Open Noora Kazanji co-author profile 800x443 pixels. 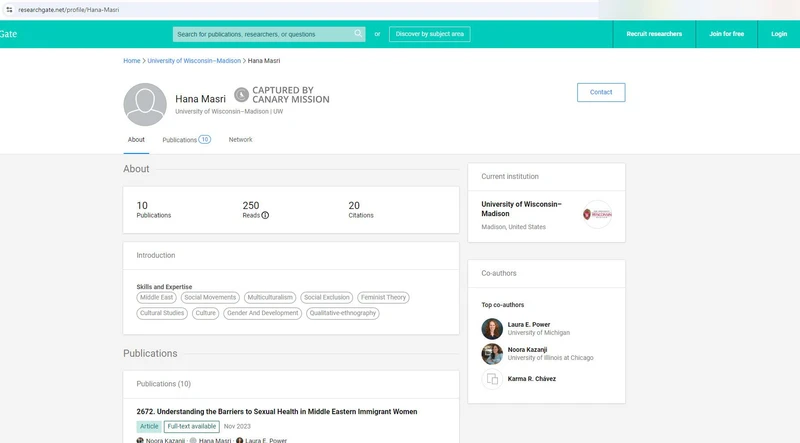coord(527,350)
